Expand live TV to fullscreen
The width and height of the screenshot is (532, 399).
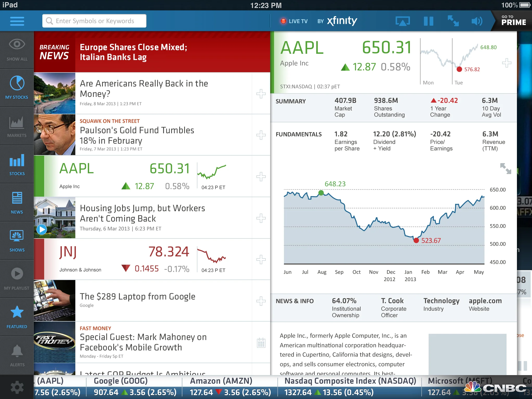(x=453, y=21)
